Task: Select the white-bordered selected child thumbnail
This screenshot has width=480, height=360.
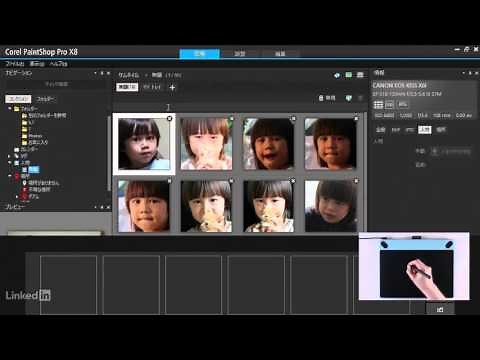Action: (x=144, y=144)
